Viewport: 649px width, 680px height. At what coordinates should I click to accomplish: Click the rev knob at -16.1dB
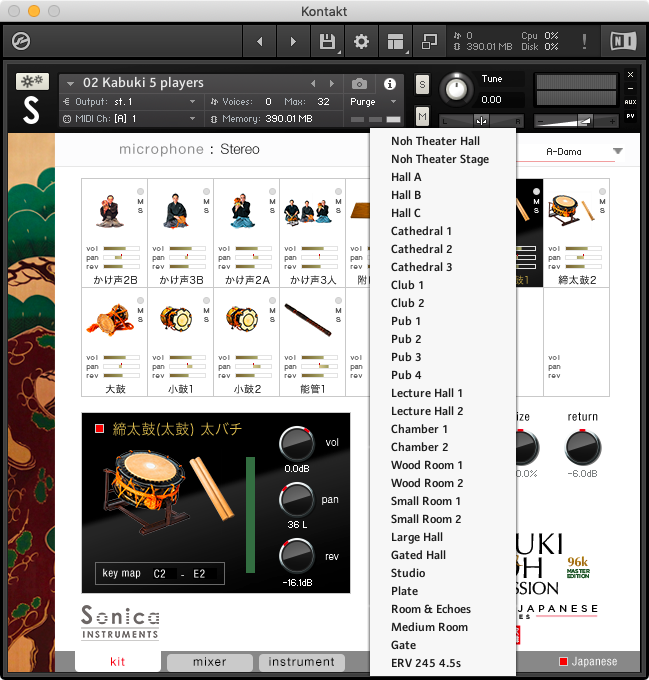[x=297, y=556]
